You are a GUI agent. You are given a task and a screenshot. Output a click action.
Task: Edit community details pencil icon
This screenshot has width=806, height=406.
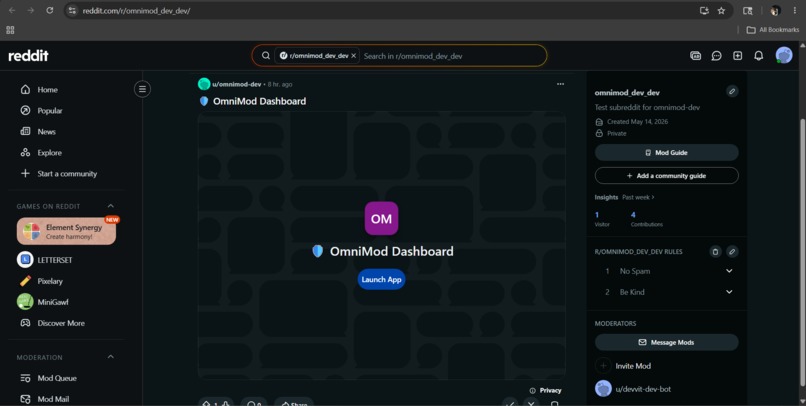pos(732,91)
